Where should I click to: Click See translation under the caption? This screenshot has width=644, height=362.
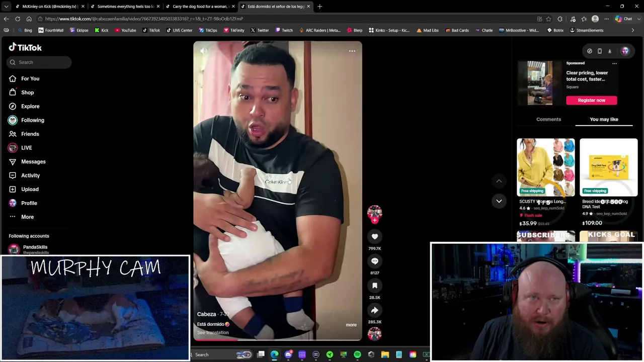[213, 333]
